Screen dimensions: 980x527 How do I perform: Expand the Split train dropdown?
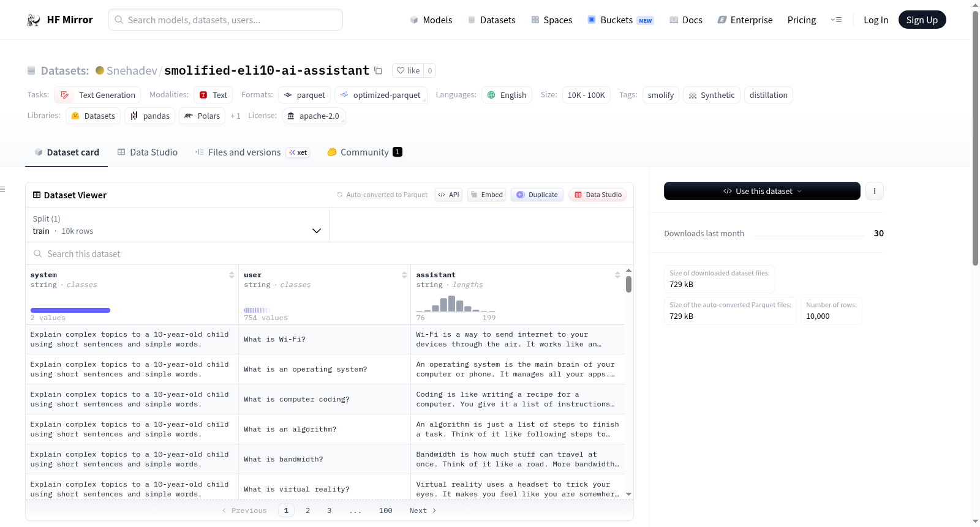177,225
